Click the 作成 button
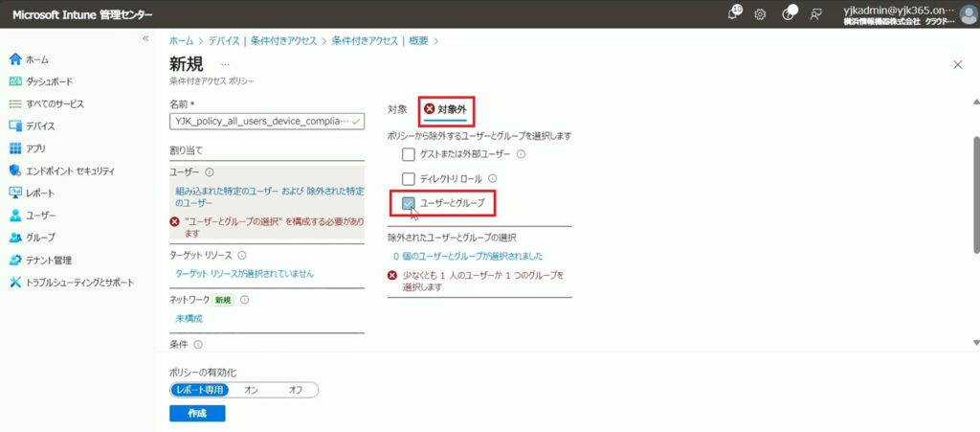Screen dimensions: 980x432 click(197, 414)
